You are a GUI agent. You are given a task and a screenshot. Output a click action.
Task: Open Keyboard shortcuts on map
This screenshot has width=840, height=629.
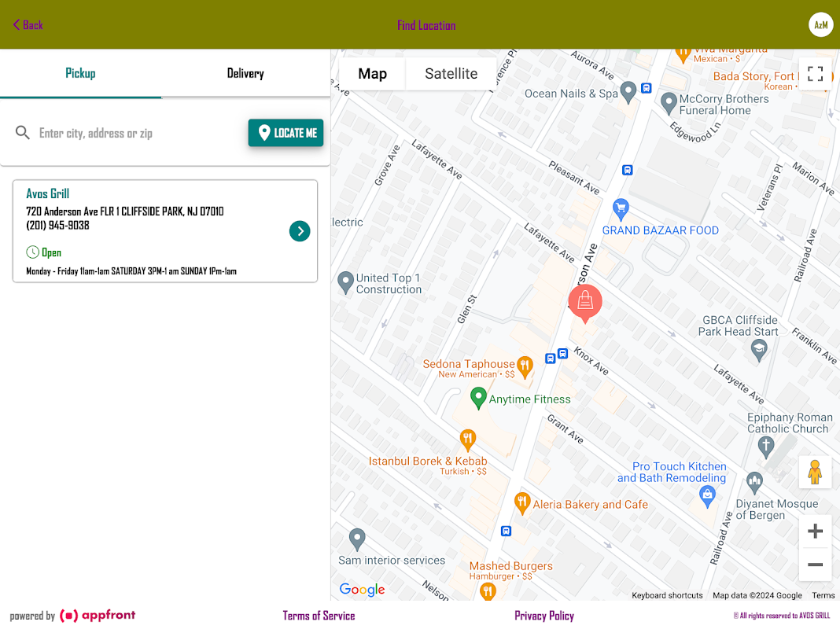(x=667, y=595)
